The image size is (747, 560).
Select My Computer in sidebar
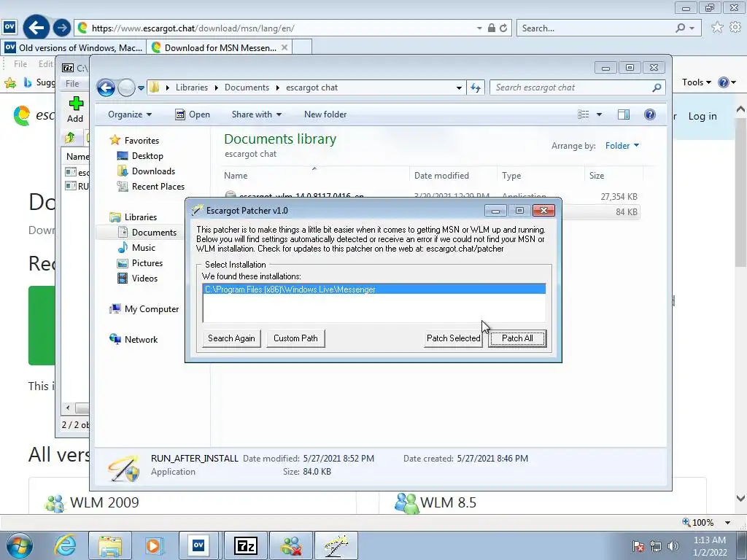(152, 309)
